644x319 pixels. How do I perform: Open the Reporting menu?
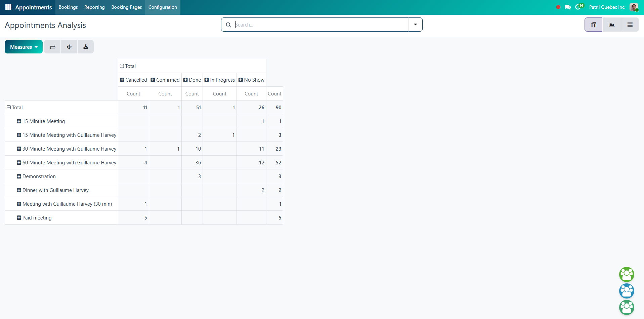[x=94, y=7]
